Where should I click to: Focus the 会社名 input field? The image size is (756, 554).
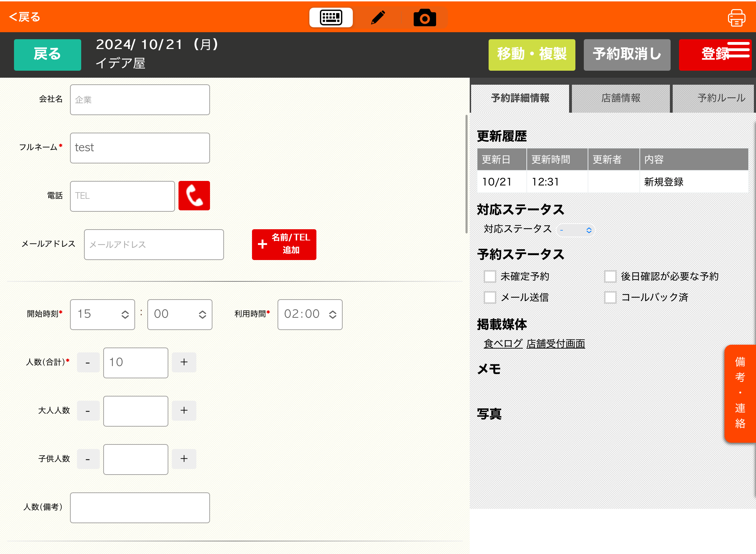point(140,99)
